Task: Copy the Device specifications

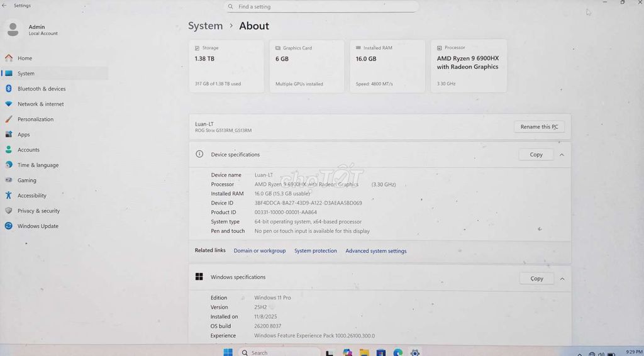Action: (536, 155)
